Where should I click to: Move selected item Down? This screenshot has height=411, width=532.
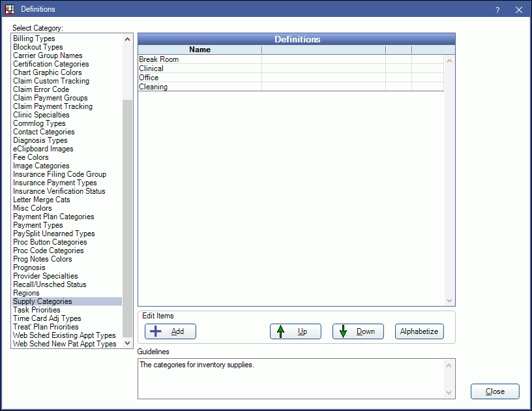tap(358, 331)
